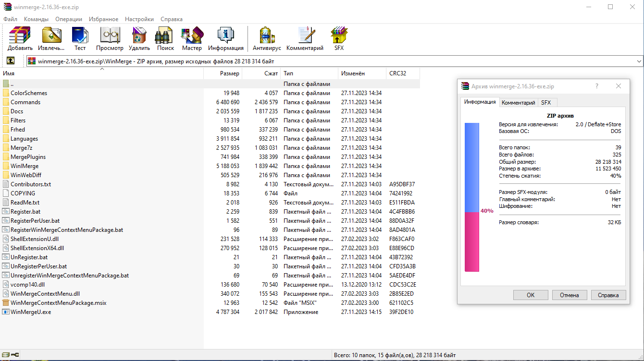644x361 pixels.
Task: Switch to Комментарий tab in archive dialog
Action: [518, 103]
